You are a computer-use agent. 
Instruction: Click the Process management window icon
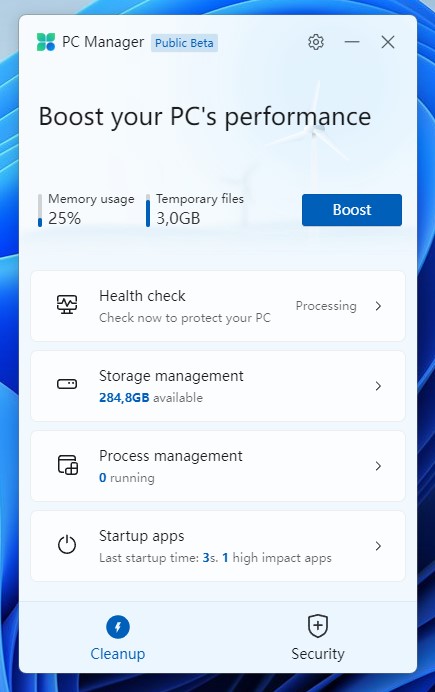point(68,465)
